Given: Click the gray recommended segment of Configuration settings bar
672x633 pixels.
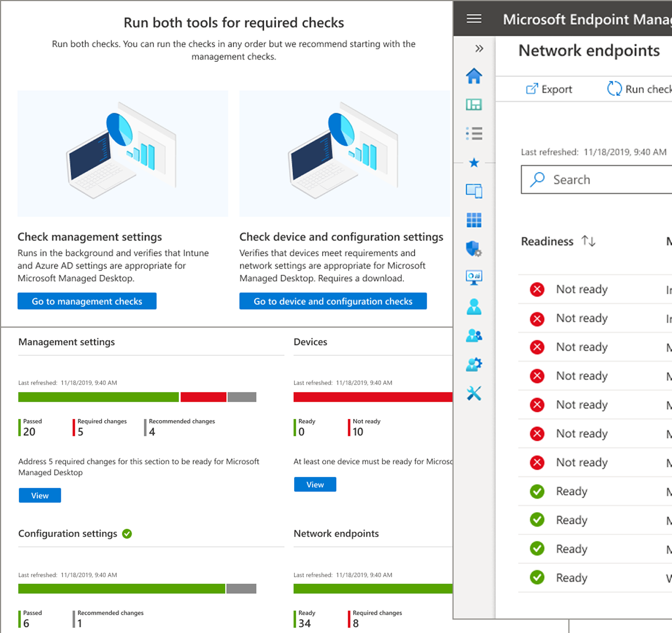Looking at the screenshot, I should tap(242, 589).
